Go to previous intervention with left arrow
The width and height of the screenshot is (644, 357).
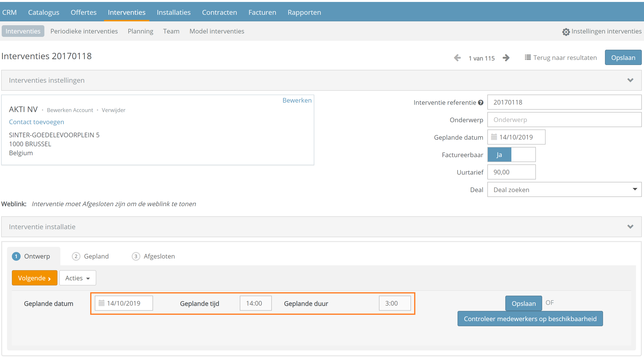click(x=457, y=58)
